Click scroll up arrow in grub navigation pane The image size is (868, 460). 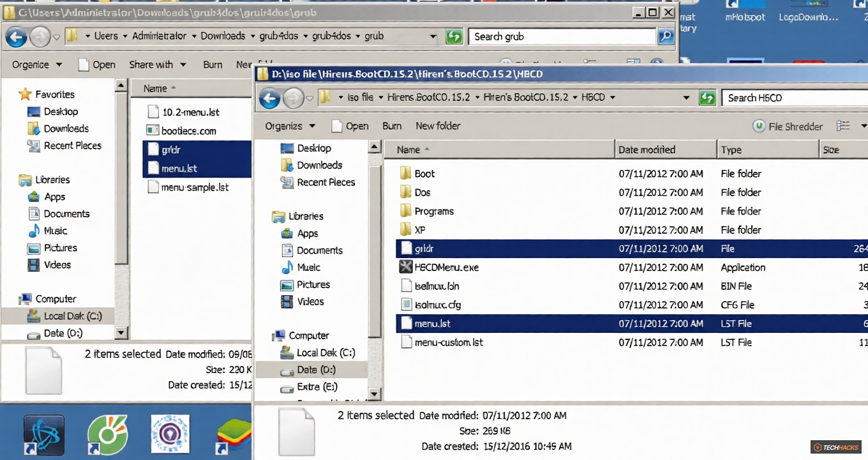coord(121,84)
